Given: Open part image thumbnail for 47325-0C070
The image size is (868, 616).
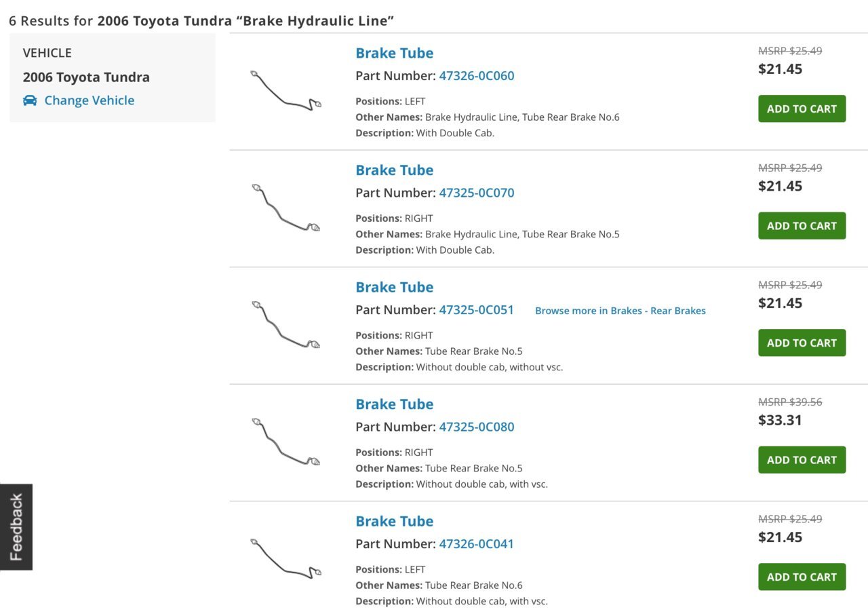Looking at the screenshot, I should coord(285,208).
